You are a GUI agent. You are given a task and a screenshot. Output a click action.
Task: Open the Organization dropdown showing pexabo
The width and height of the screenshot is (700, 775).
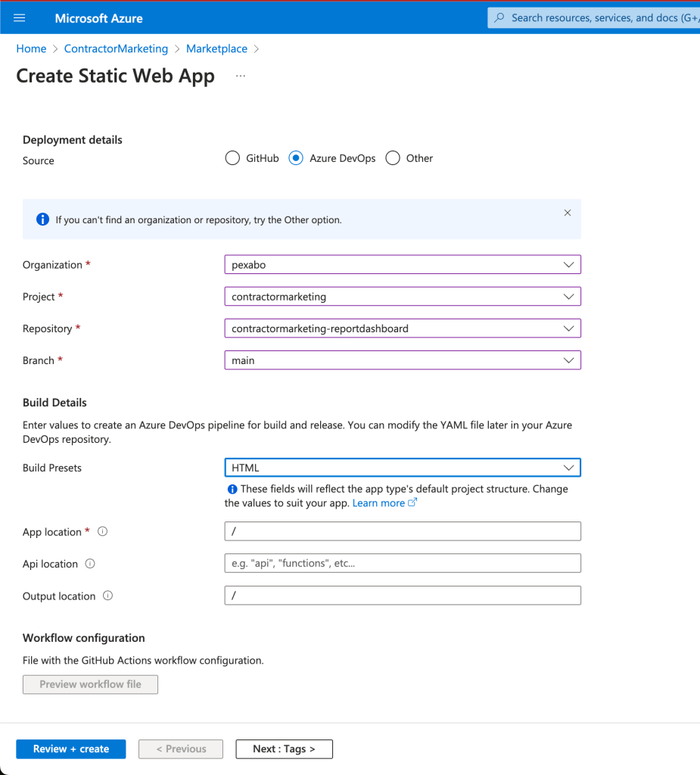(x=403, y=264)
